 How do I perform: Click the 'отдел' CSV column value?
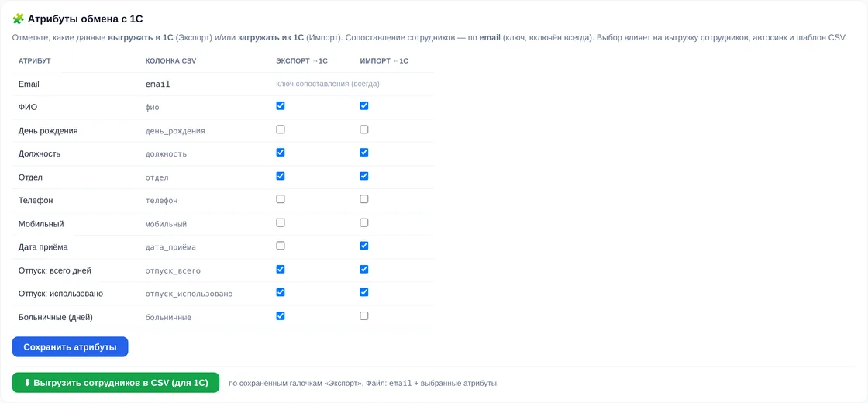(x=157, y=177)
